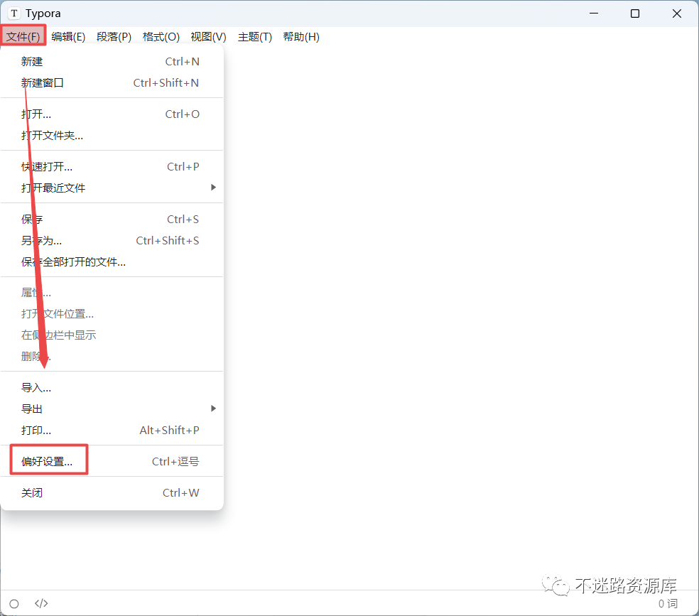The width and height of the screenshot is (699, 616).
Task: Open the 格式(O) menu
Action: click(x=161, y=36)
